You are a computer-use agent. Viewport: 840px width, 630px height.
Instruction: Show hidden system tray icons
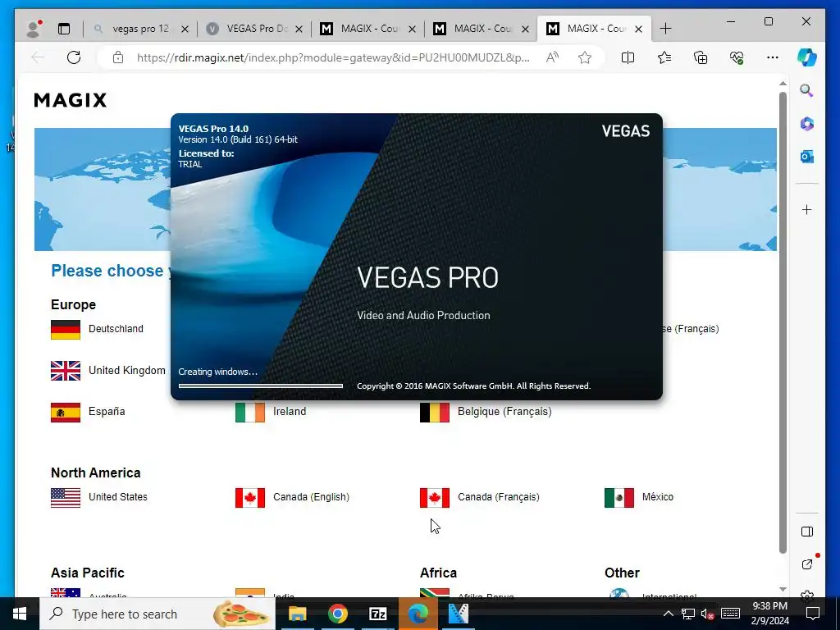[669, 614]
